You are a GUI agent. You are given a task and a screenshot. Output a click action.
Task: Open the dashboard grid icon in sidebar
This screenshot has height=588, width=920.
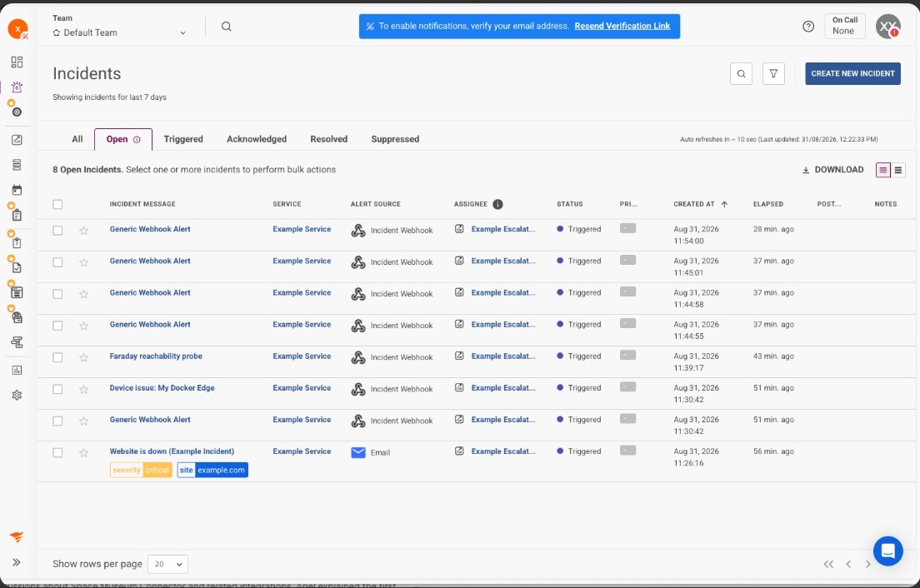(x=17, y=62)
